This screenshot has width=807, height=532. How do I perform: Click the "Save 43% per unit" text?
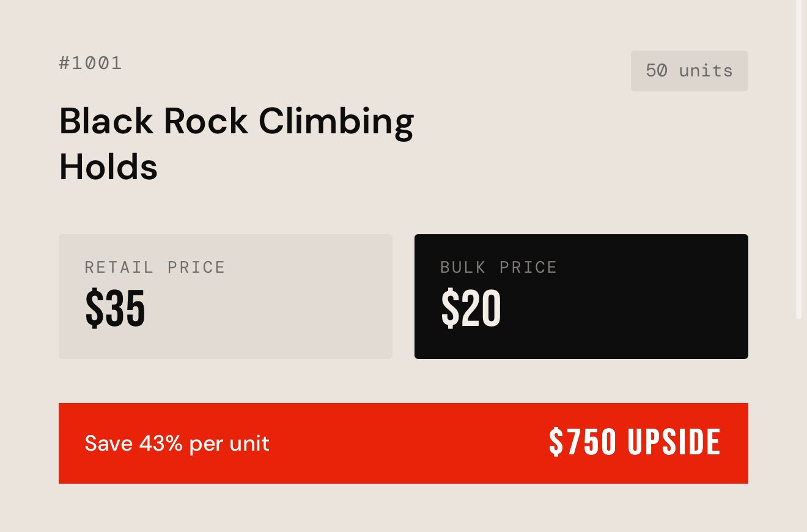pyautogui.click(x=177, y=443)
